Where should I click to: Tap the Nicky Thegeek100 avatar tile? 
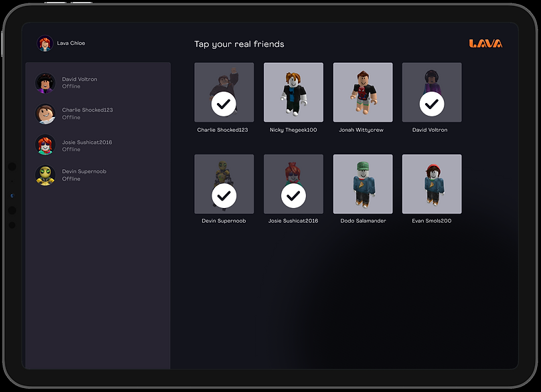293,92
